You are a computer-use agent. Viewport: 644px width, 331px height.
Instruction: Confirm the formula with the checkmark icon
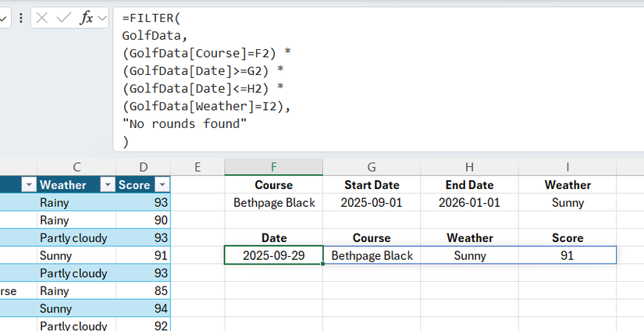64,18
